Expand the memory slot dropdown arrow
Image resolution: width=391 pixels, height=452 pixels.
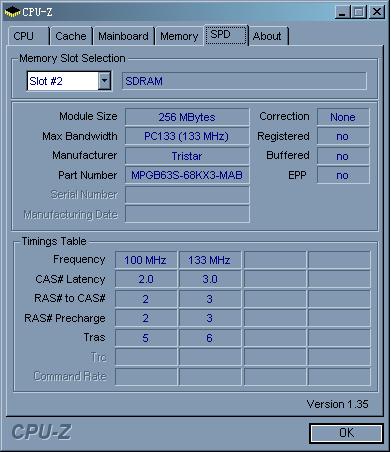[104, 81]
